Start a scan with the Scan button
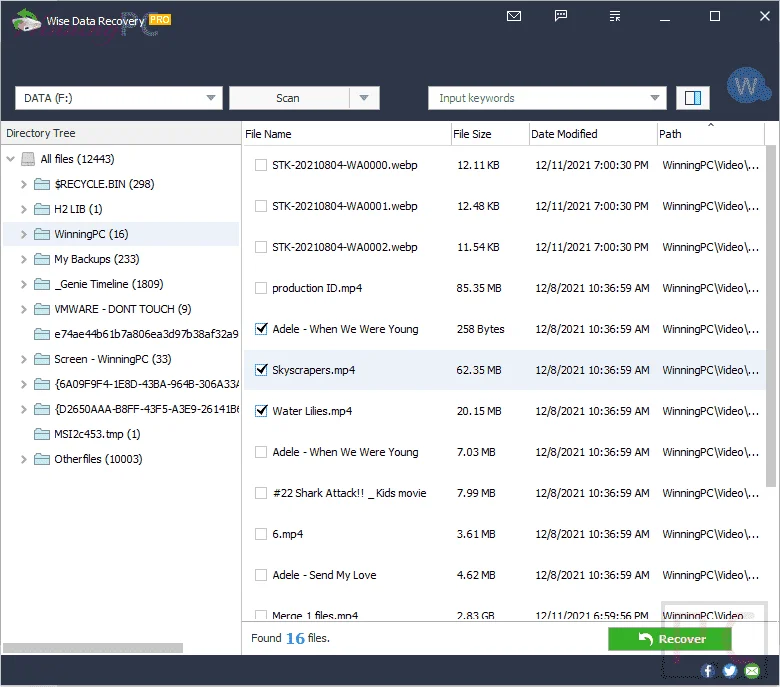The width and height of the screenshot is (780, 687). [x=289, y=98]
